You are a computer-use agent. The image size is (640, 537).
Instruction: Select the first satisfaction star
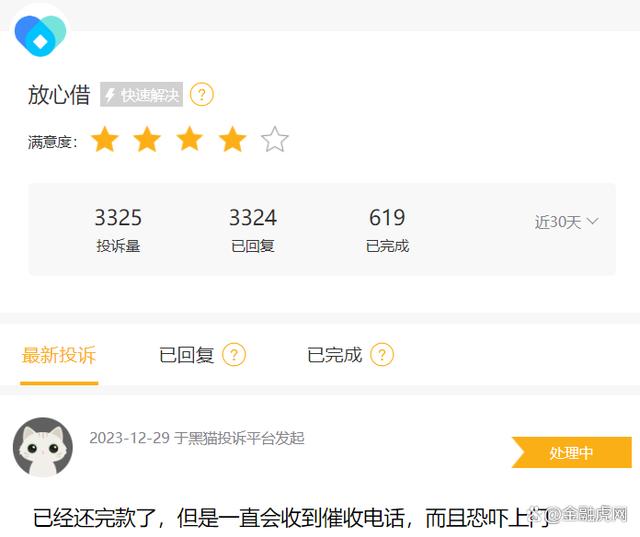pyautogui.click(x=104, y=139)
